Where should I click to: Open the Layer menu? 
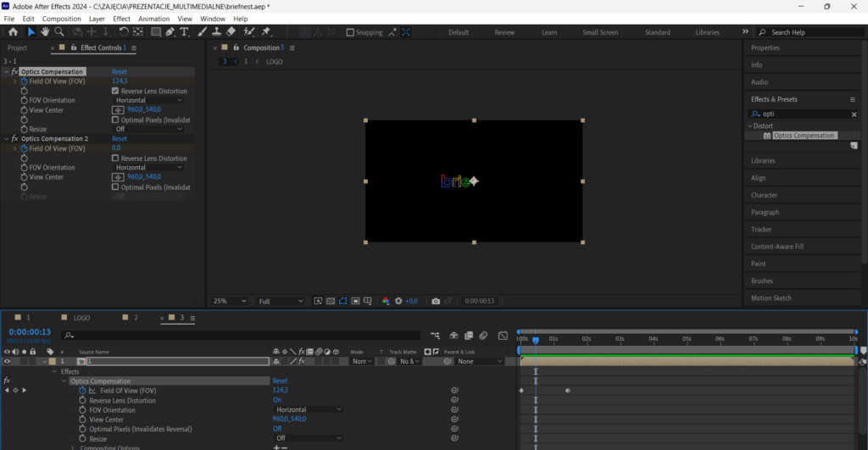click(97, 19)
